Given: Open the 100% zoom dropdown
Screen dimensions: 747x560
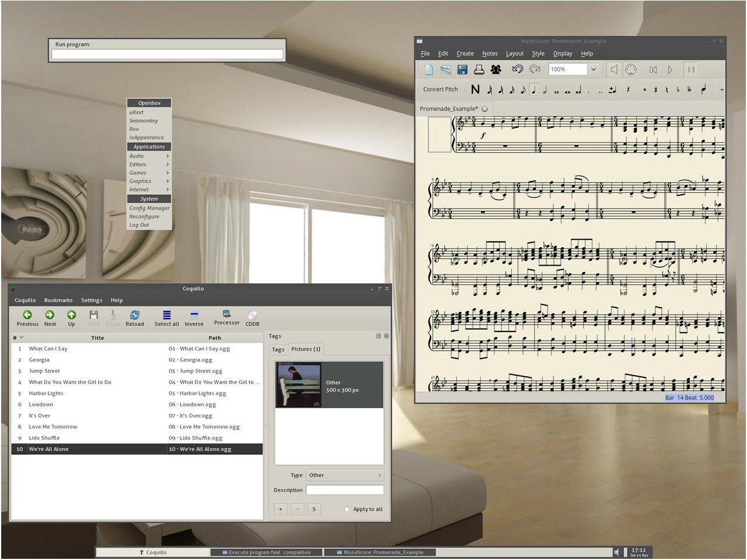Looking at the screenshot, I should [x=593, y=69].
